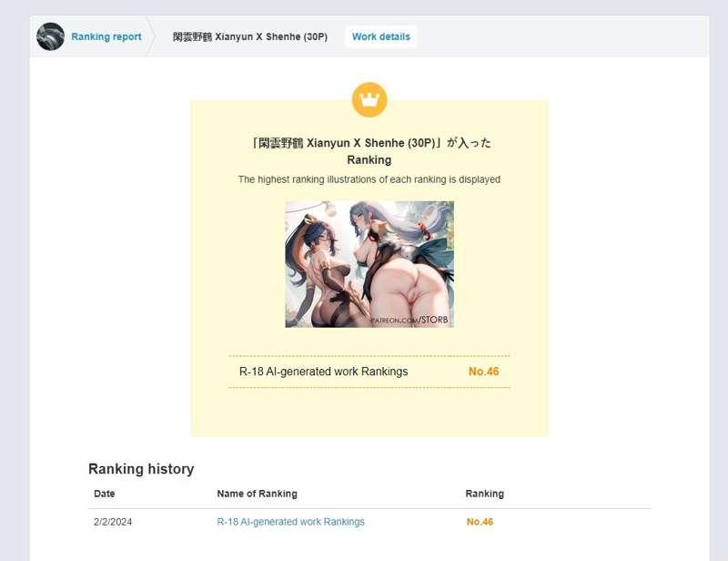The image size is (728, 561).
Task: Select the work title breadcrumb in header
Action: coord(249,36)
